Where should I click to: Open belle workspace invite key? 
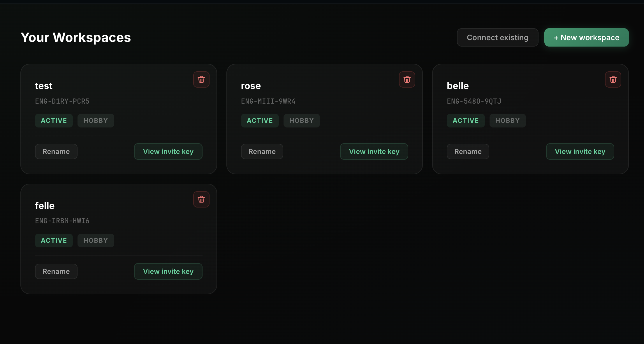(x=580, y=152)
